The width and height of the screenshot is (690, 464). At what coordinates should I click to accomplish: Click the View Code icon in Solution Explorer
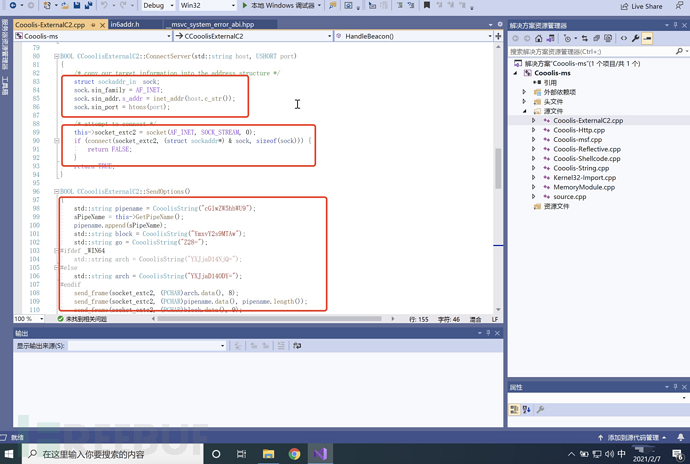pos(623,38)
